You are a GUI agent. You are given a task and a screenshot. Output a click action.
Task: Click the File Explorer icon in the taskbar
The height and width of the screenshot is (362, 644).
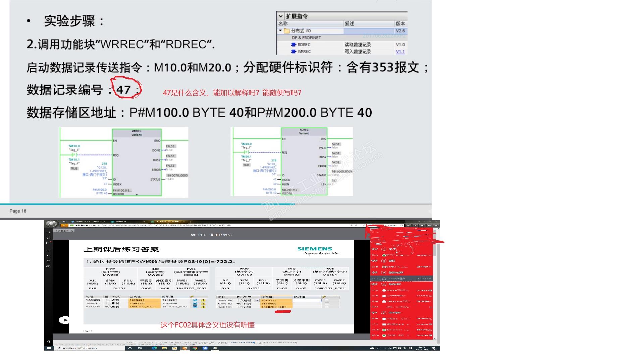164,348
